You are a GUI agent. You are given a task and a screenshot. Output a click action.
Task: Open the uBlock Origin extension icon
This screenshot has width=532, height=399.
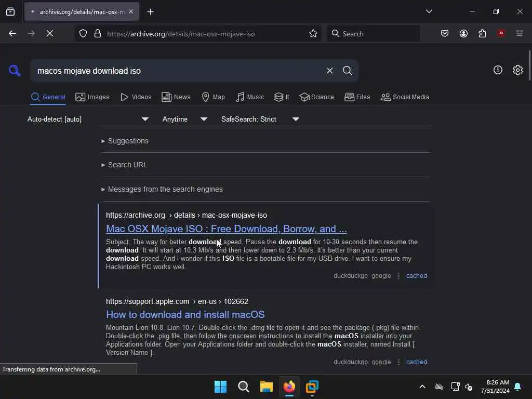tap(500, 33)
